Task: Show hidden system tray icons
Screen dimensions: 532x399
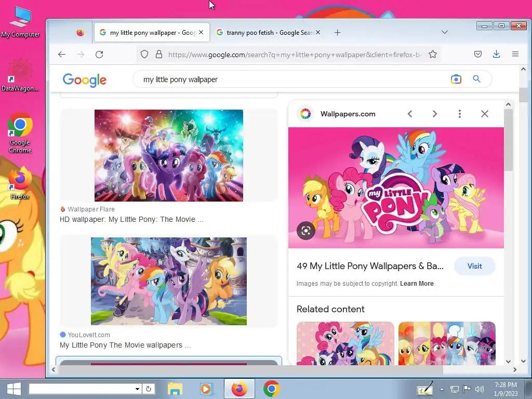Action: point(442,389)
